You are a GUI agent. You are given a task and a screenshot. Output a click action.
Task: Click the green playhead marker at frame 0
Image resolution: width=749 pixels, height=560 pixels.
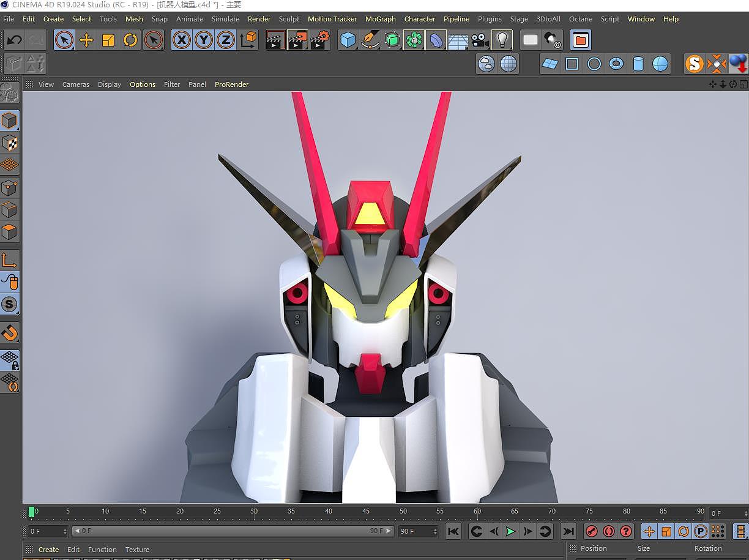click(32, 512)
